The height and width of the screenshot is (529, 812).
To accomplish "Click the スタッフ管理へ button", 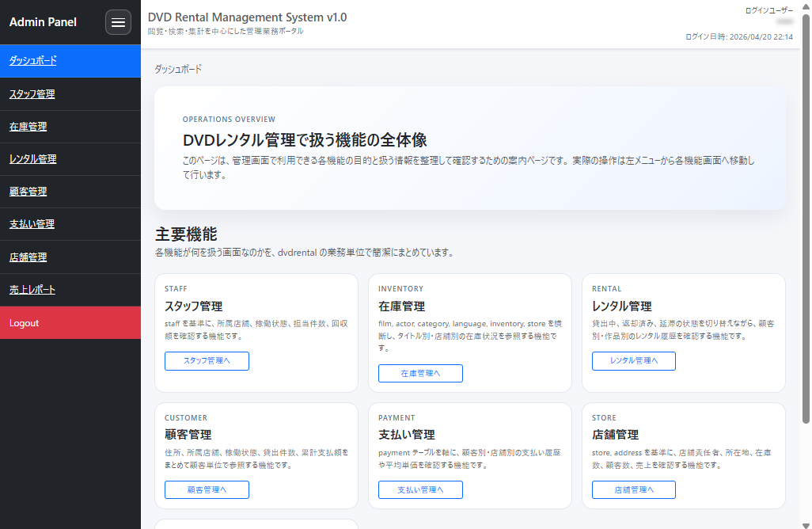I will [207, 361].
